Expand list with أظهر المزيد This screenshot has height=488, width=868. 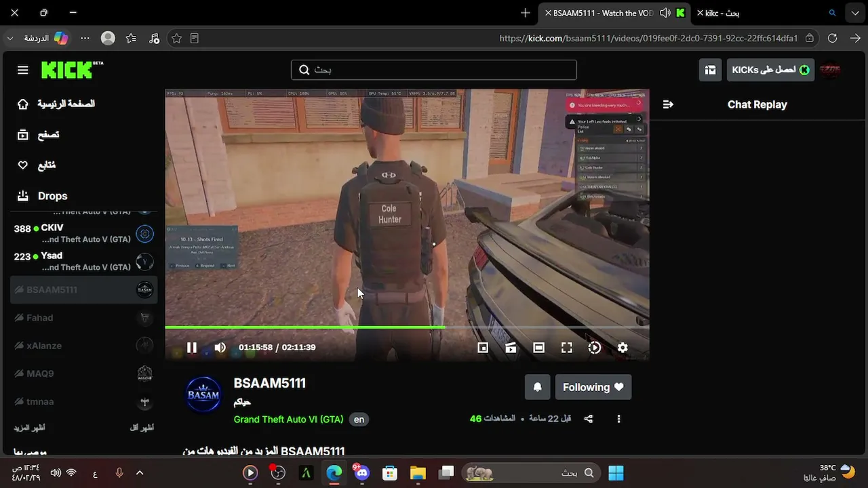(x=29, y=428)
